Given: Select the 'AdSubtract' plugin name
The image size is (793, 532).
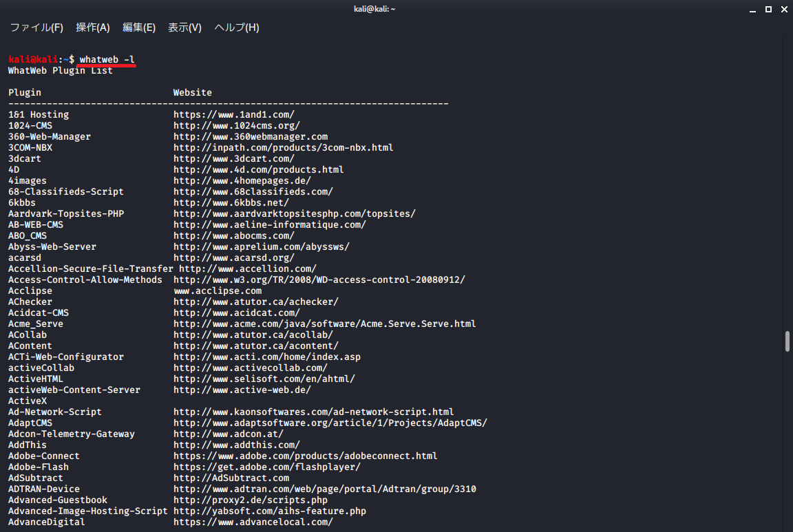Looking at the screenshot, I should [x=36, y=478].
